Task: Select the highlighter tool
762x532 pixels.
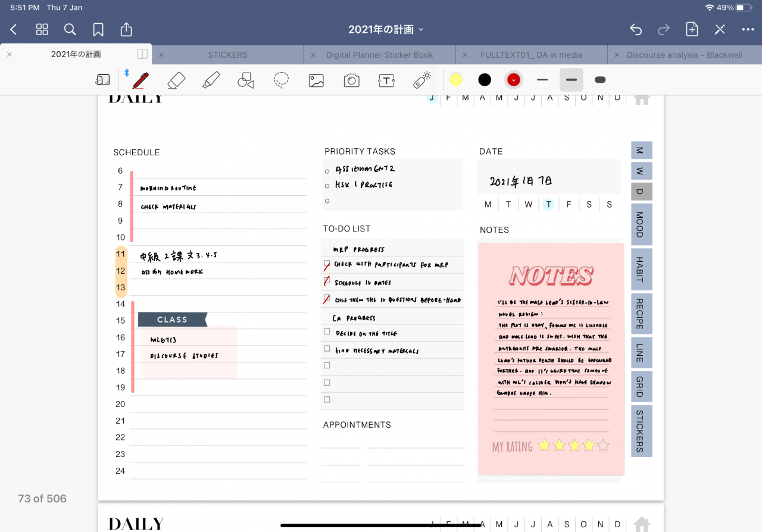Action: (211, 80)
